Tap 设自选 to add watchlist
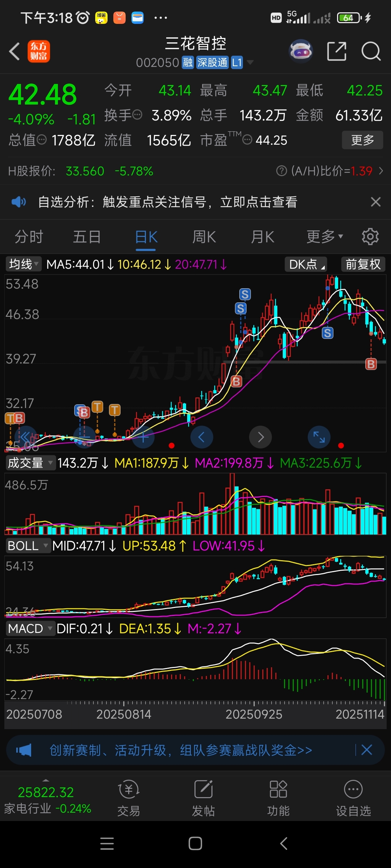Image resolution: width=391 pixels, height=868 pixels. coord(353,799)
